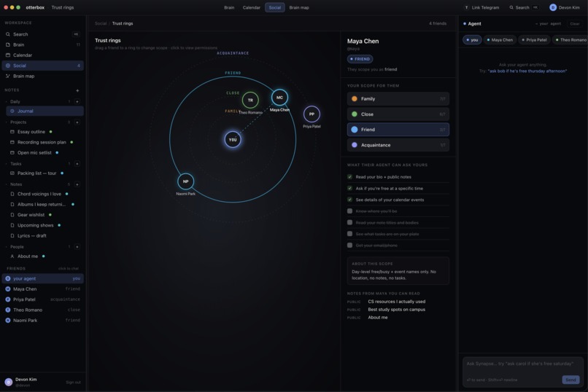
Task: Enable See what tasks are on your plate
Action: (350, 234)
